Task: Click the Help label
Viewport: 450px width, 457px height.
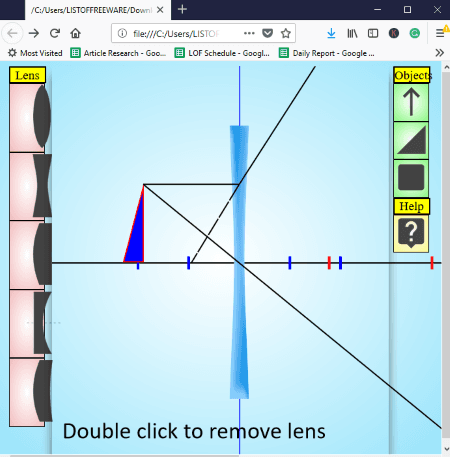Action: (x=412, y=206)
